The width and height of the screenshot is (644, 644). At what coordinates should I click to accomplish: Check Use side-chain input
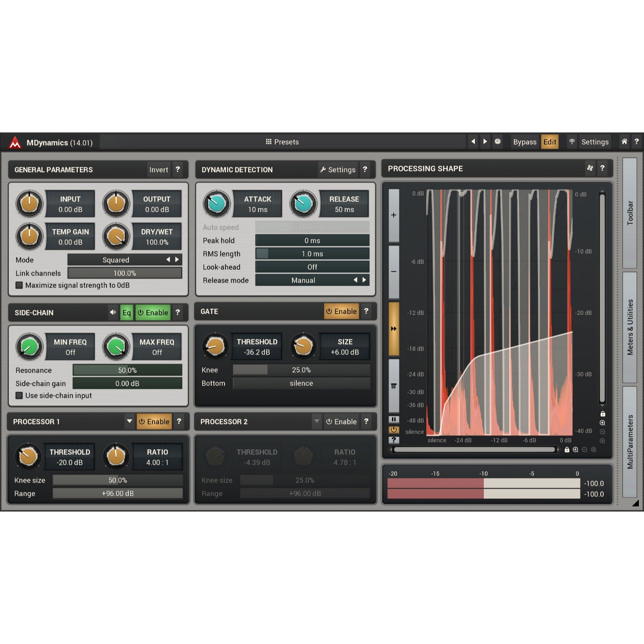[x=19, y=395]
